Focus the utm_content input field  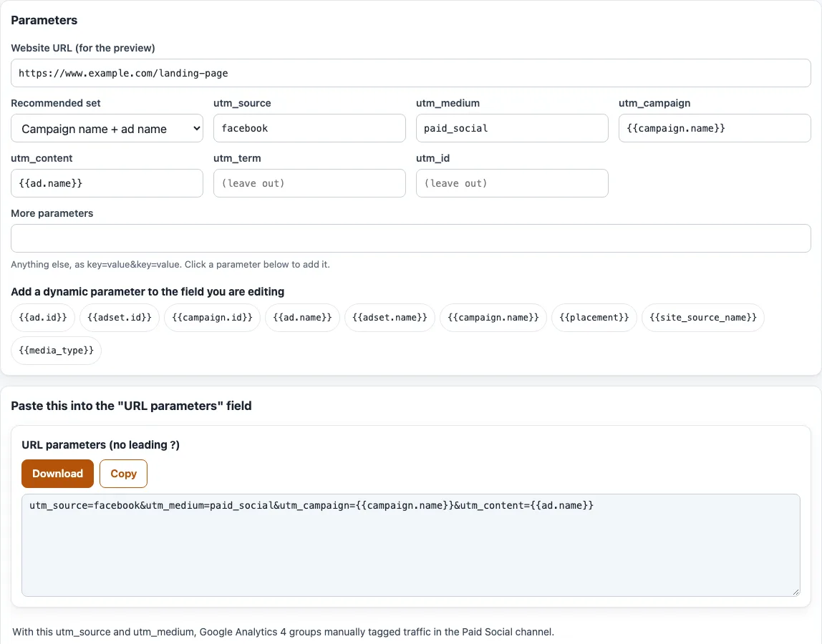coord(107,183)
